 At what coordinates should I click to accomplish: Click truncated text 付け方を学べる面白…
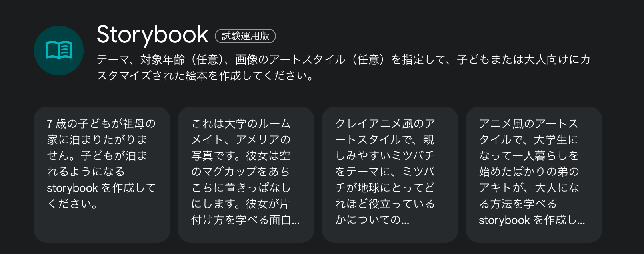pyautogui.click(x=245, y=220)
